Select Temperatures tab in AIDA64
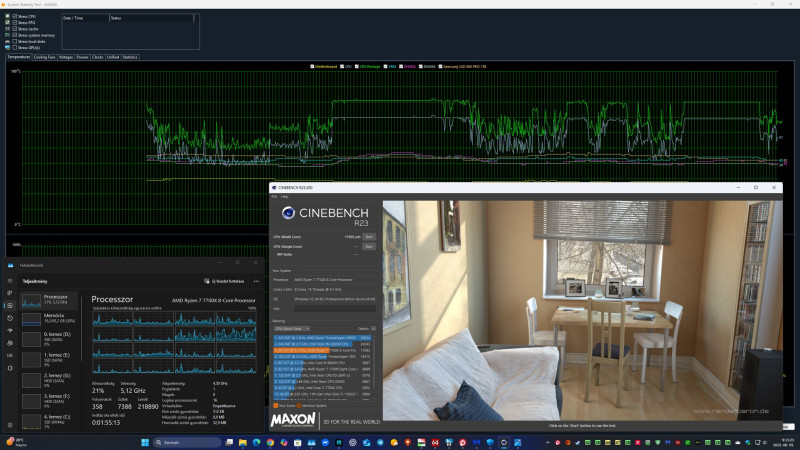Image resolution: width=800 pixels, height=450 pixels. (18, 57)
